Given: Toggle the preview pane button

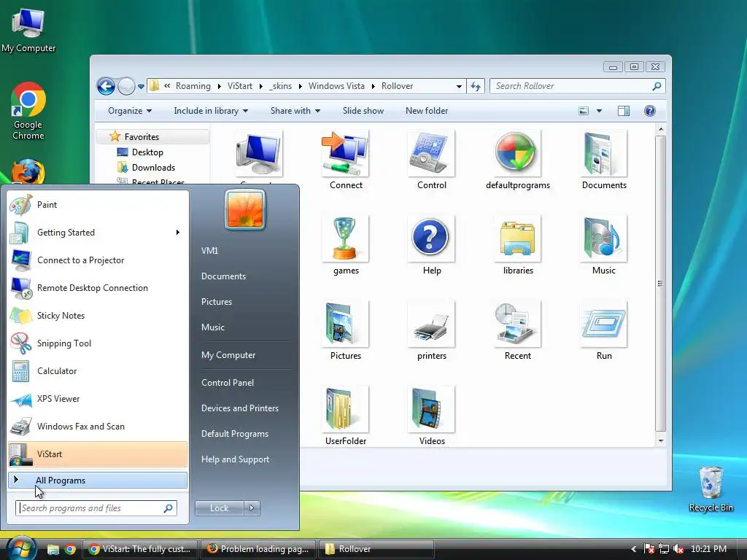Looking at the screenshot, I should tap(624, 111).
